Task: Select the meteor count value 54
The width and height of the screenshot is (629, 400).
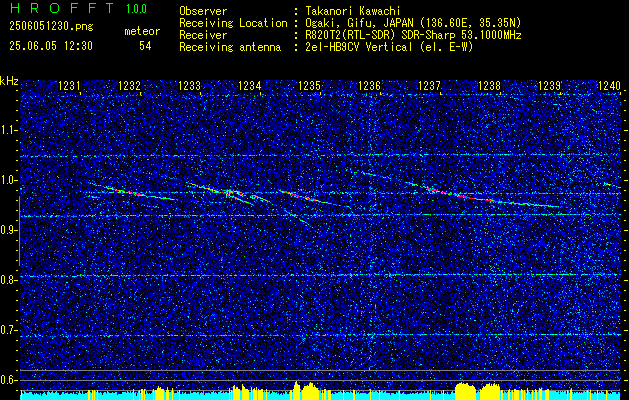Action: 145,46
